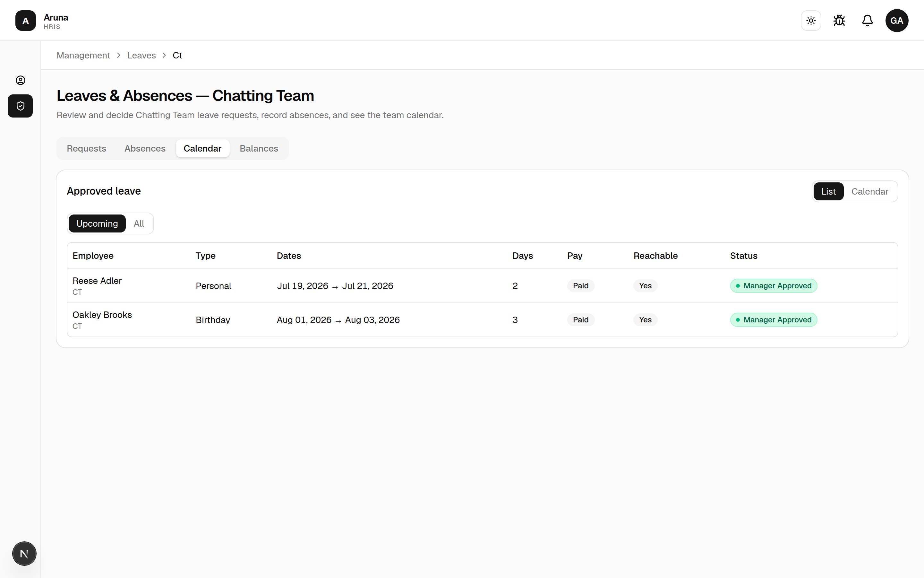Screen dimensions: 924x578
Task: Select the Upcoming filter
Action: click(x=97, y=223)
